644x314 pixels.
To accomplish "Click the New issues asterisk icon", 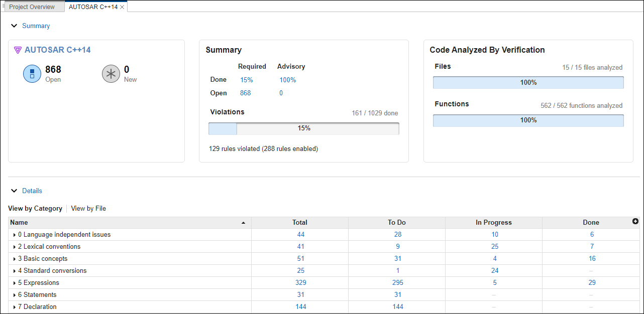I will (x=111, y=74).
